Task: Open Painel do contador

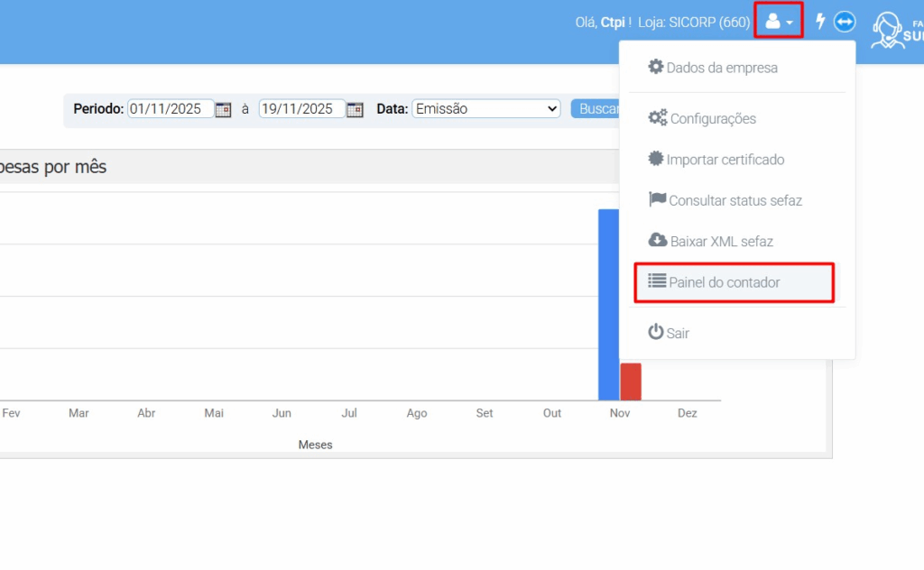Action: [725, 282]
